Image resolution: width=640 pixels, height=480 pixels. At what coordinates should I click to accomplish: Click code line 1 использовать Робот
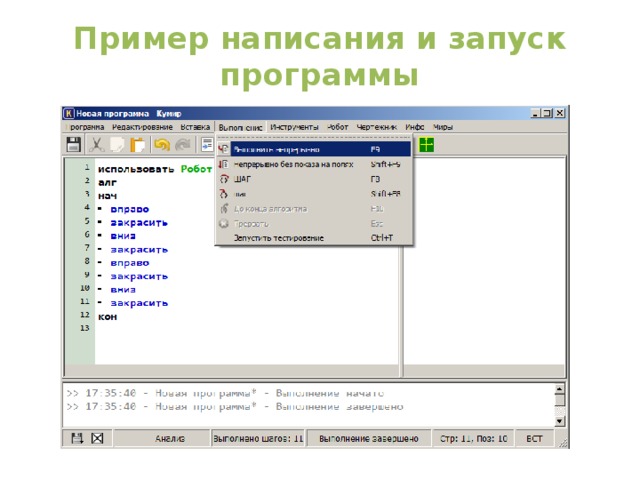[155, 169]
